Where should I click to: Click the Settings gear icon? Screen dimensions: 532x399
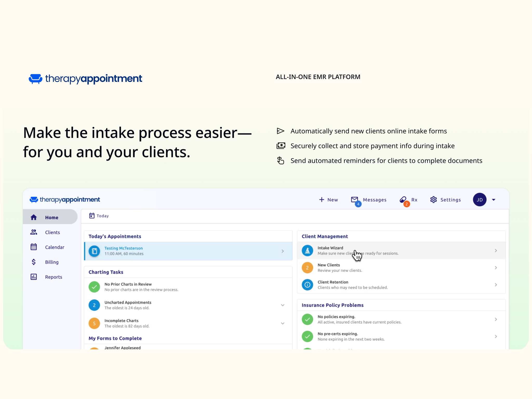433,199
